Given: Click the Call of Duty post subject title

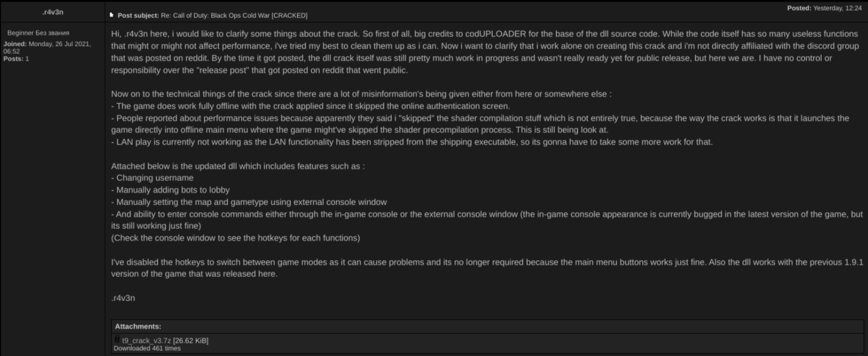Looking at the screenshot, I should click(x=234, y=15).
